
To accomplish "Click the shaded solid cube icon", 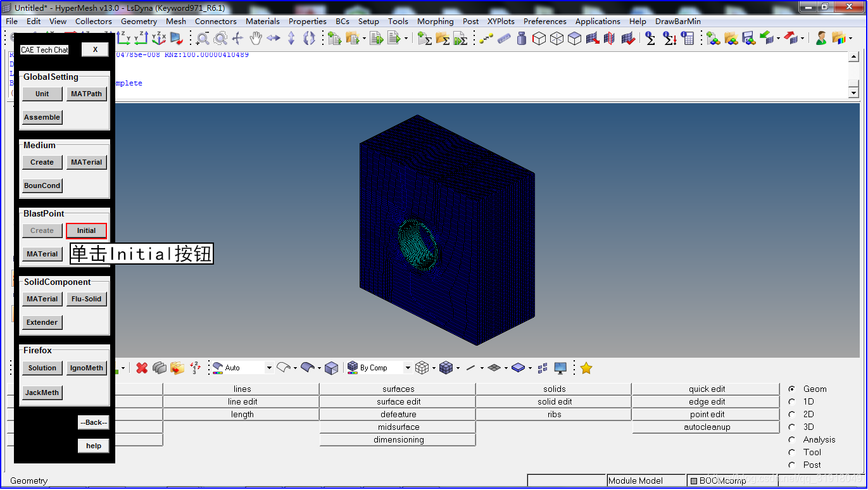I will tap(331, 368).
